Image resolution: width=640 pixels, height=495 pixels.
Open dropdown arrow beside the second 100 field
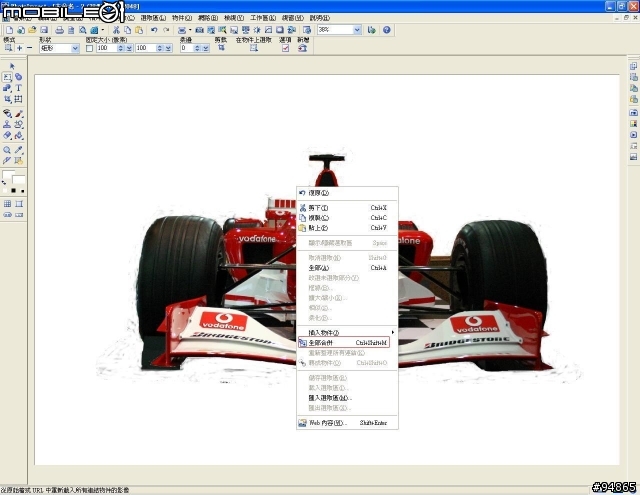[168, 48]
